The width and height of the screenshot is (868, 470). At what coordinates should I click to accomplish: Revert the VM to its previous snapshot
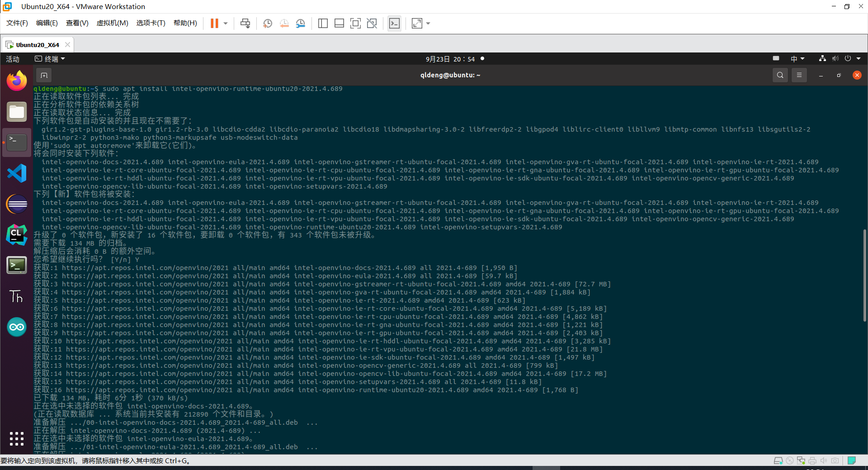(x=284, y=23)
